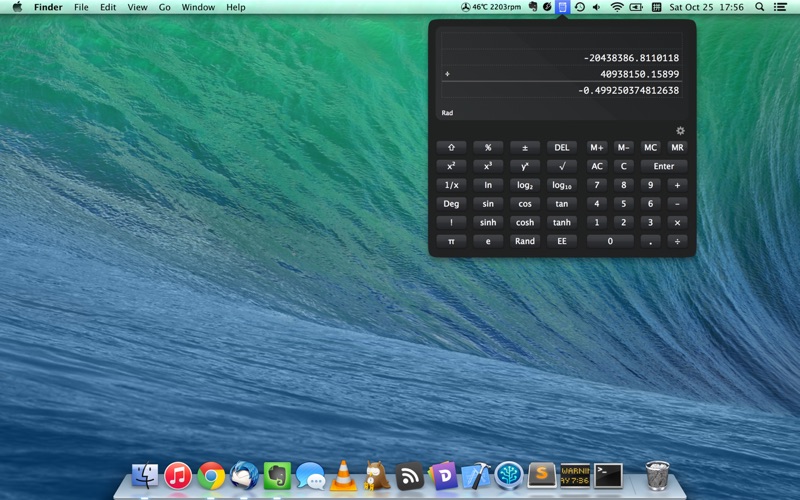Apply the log₂ function key
This screenshot has width=800, height=500.
coord(525,185)
